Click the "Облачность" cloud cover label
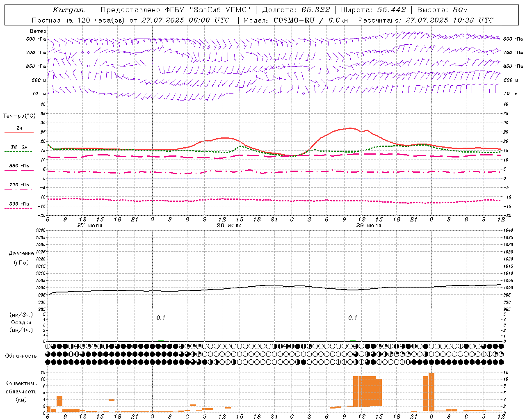 (x=21, y=356)
